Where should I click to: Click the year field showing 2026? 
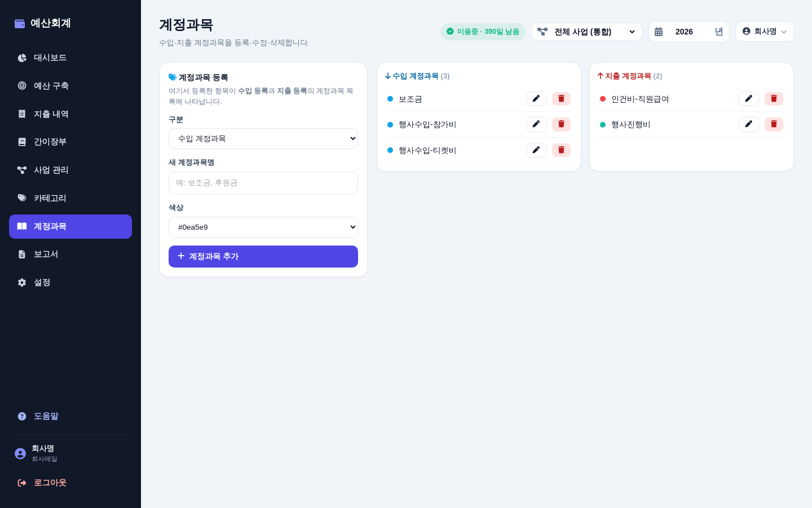[689, 32]
